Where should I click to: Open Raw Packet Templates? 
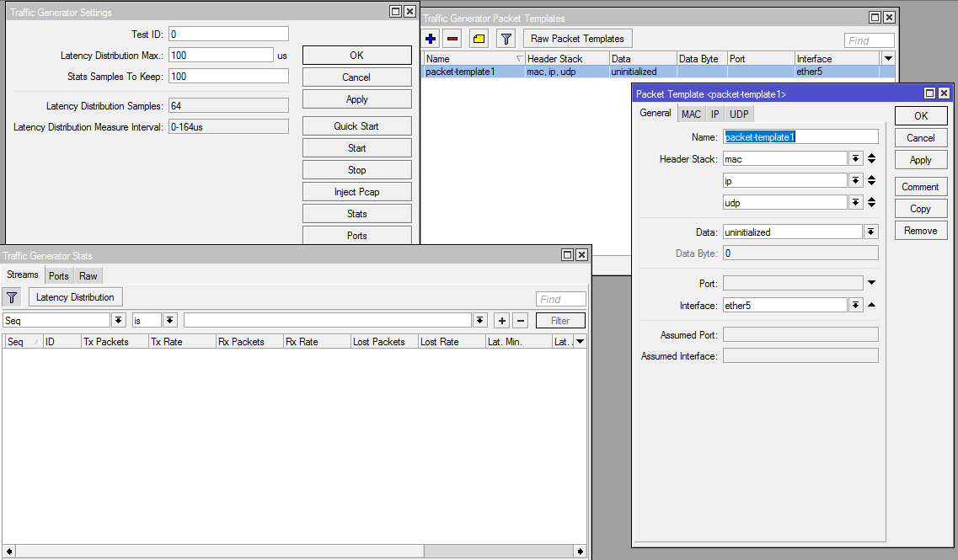coord(576,38)
